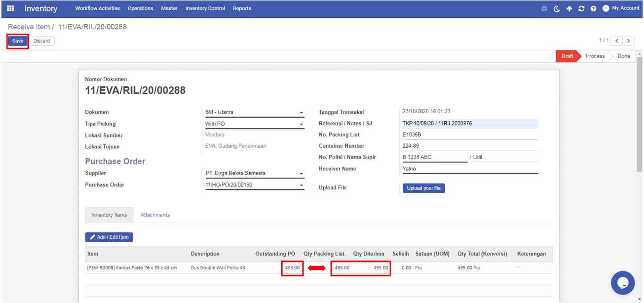Screen dimensions: 644x303
Task: Save the receive item document
Action: point(17,41)
